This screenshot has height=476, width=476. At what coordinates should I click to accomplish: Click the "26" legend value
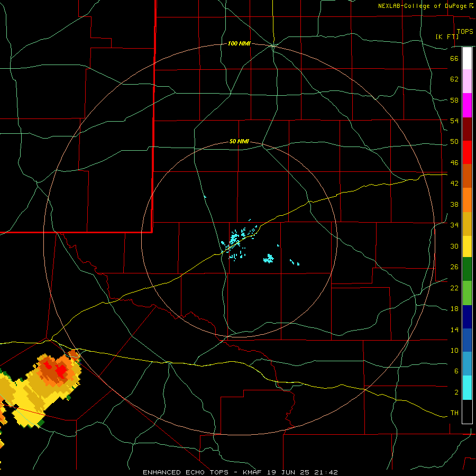click(454, 267)
